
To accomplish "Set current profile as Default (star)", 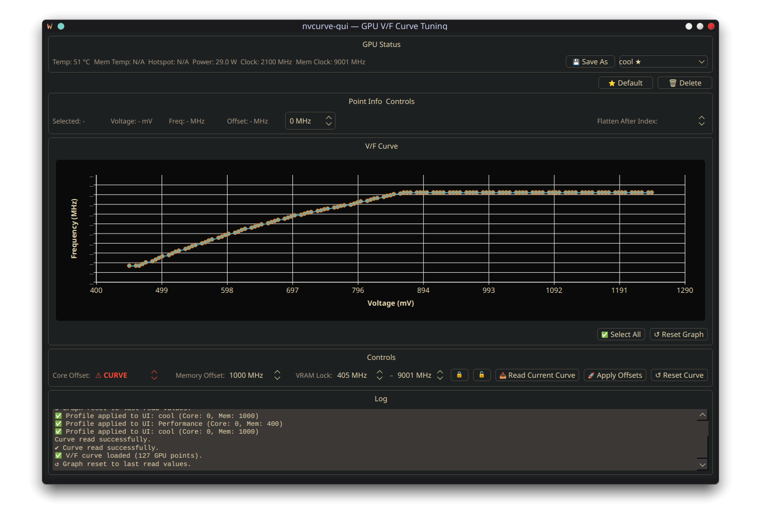I will pos(625,83).
